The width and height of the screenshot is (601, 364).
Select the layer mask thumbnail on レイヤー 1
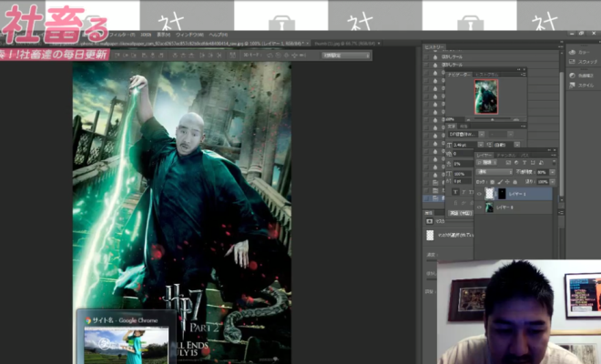501,193
